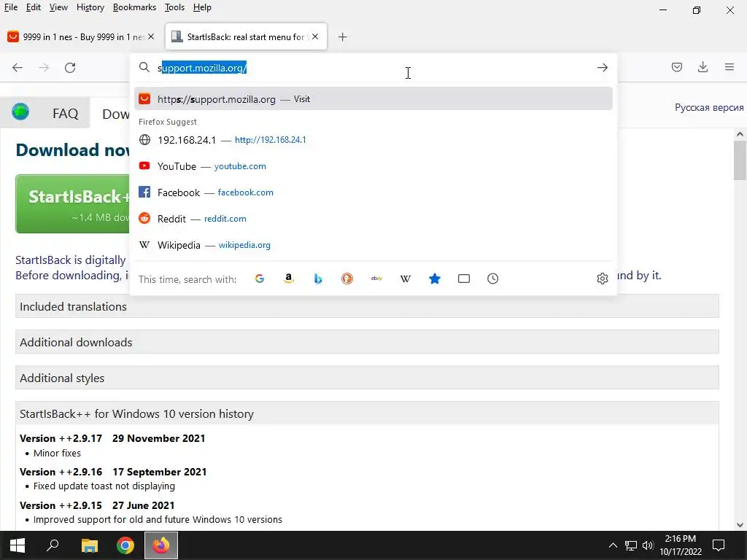The image size is (747, 560).
Task: Open the FAQ page tab
Action: (x=65, y=113)
